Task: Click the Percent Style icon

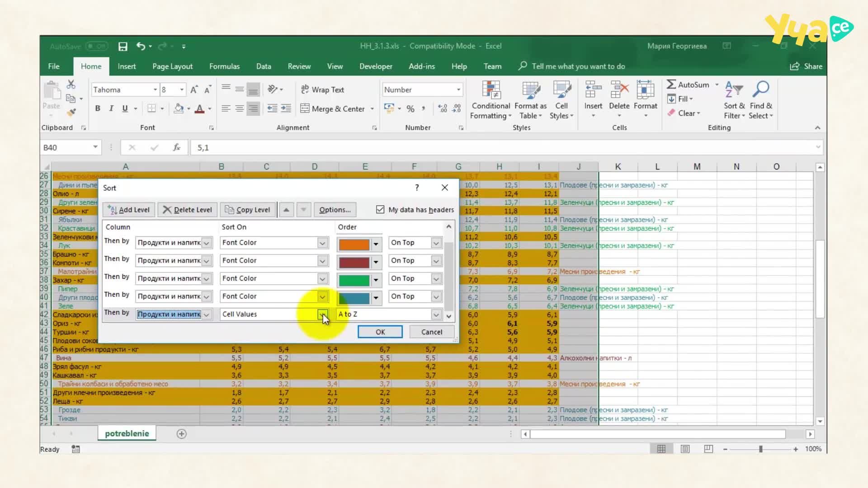Action: 410,108
